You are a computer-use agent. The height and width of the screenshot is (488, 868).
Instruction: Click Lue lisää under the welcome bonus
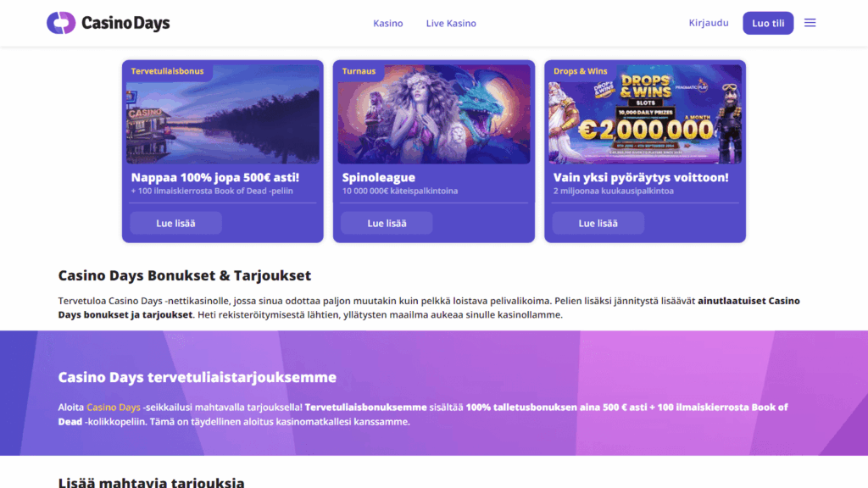click(x=175, y=223)
